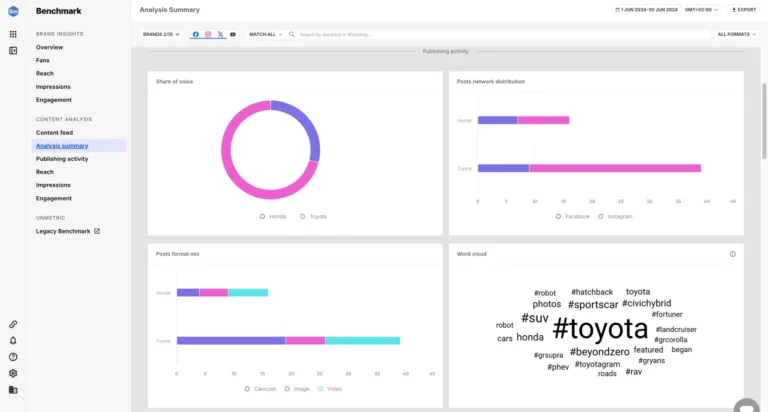Open Reach under Brand Insights
This screenshot has height=412, width=768.
(x=45, y=73)
